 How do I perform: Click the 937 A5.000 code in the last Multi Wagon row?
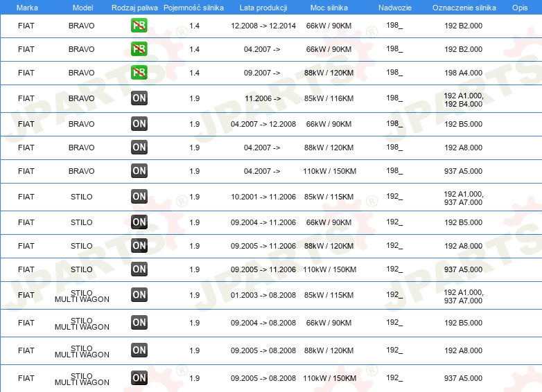(463, 378)
